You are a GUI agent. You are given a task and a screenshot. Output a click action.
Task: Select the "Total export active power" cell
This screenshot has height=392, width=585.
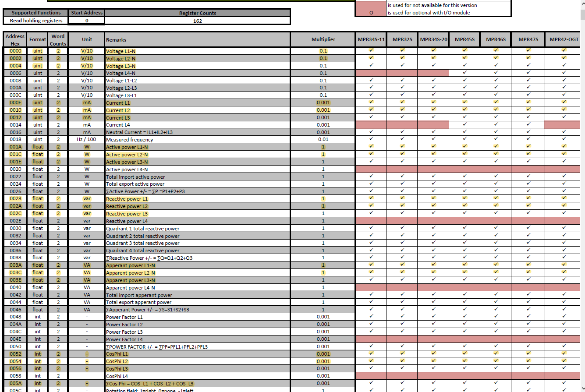pos(198,184)
